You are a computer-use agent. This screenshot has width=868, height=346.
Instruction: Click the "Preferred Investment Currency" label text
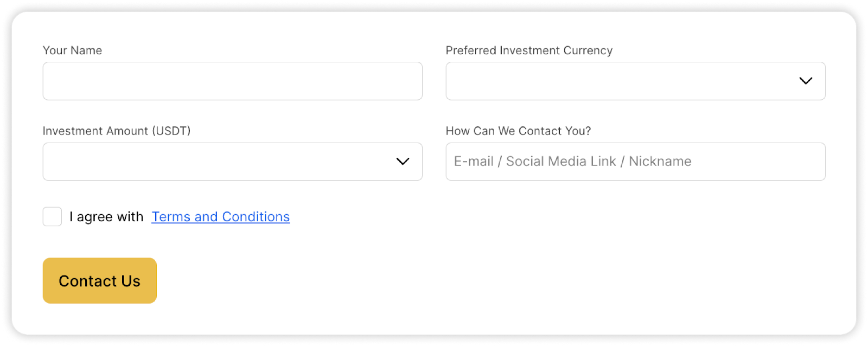(529, 50)
